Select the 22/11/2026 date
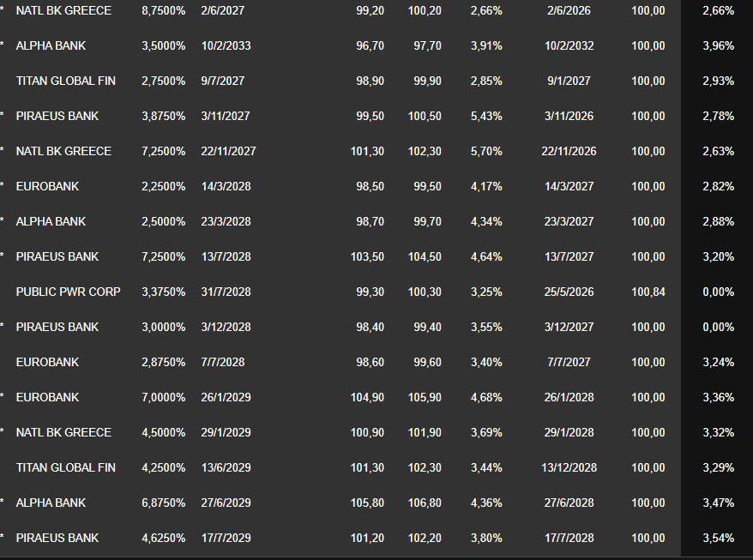 click(x=569, y=151)
